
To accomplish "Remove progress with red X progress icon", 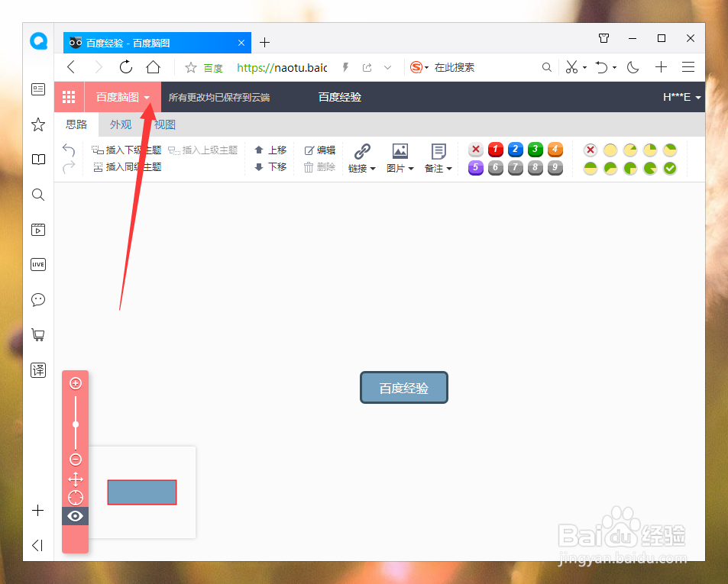I will 590,150.
